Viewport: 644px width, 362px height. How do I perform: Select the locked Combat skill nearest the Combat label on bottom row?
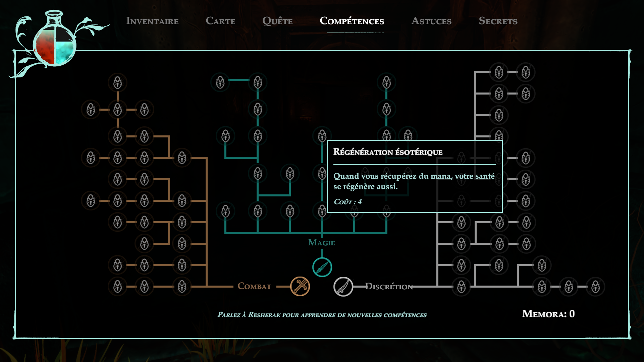[182, 287]
